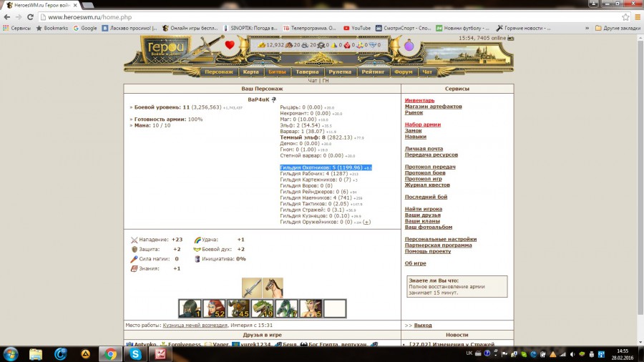Click the purple mana potion icon

point(409,45)
